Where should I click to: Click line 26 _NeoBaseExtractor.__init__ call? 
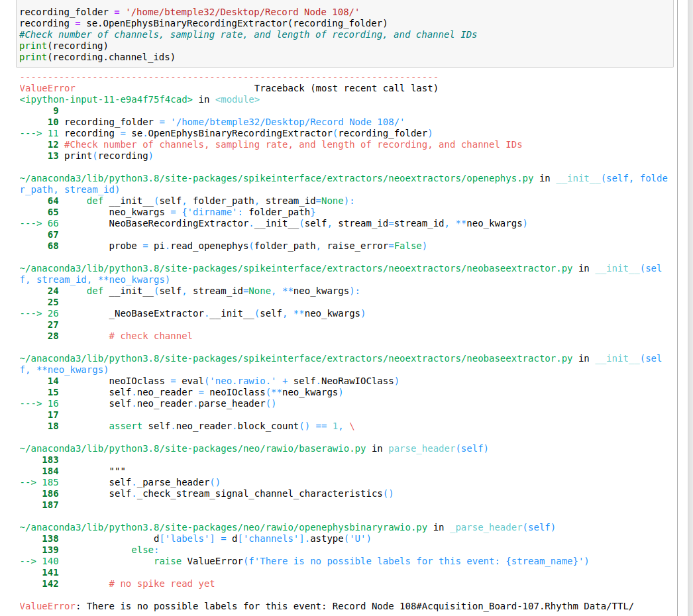click(x=235, y=313)
